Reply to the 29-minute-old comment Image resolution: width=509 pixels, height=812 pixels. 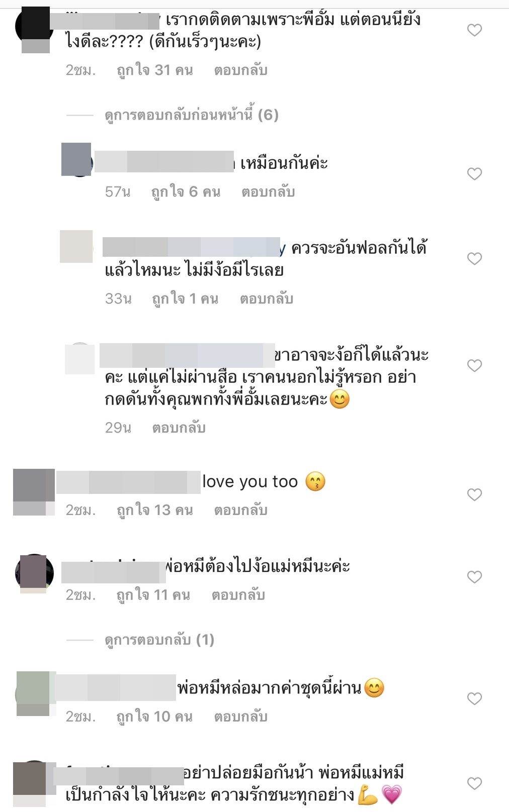(x=179, y=428)
